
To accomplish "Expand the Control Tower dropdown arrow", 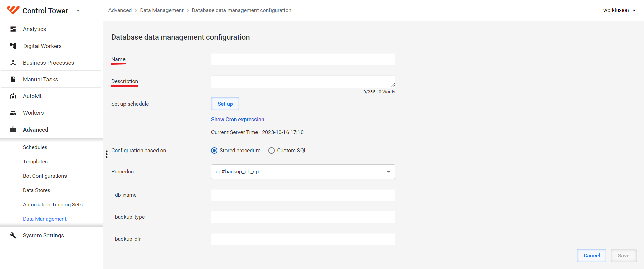I will point(78,11).
